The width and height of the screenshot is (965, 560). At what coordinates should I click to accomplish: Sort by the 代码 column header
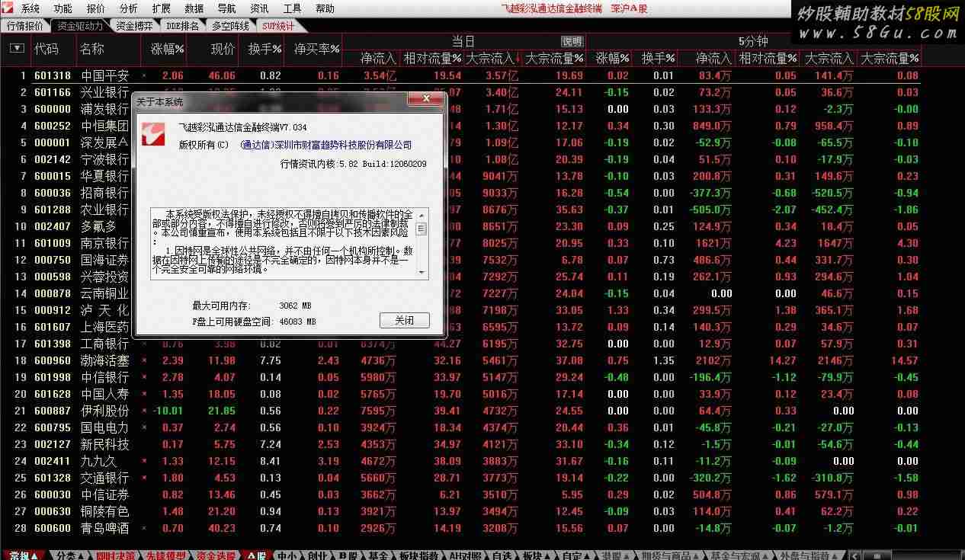point(46,49)
